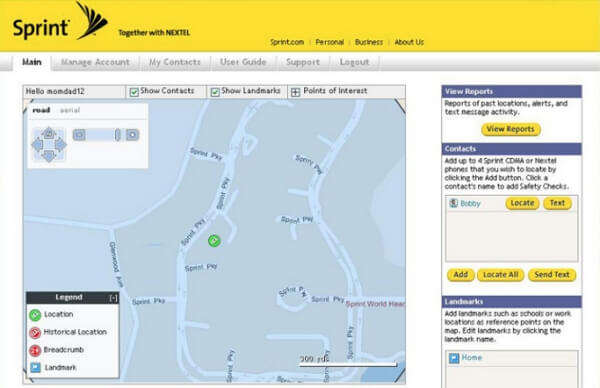
Task: Click Sprint World Headquarters map label
Action: (375, 304)
